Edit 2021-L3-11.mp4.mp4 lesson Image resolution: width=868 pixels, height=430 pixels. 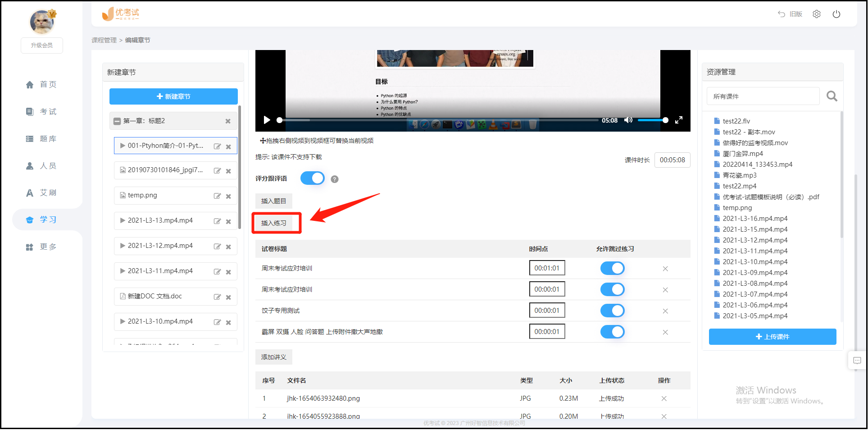point(217,272)
